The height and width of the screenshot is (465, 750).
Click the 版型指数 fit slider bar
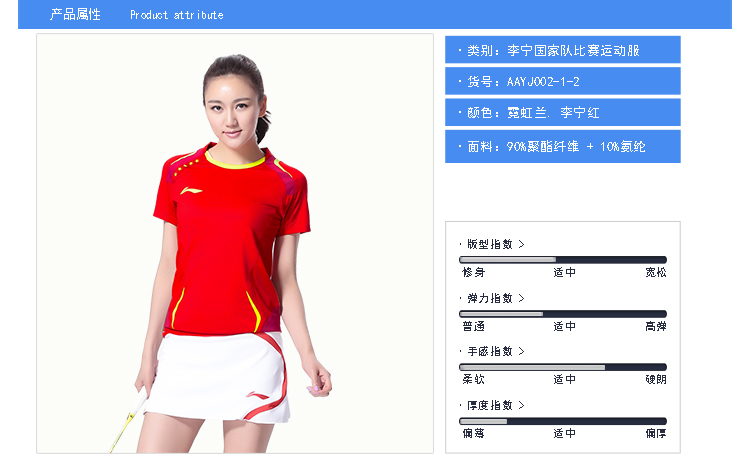(562, 260)
